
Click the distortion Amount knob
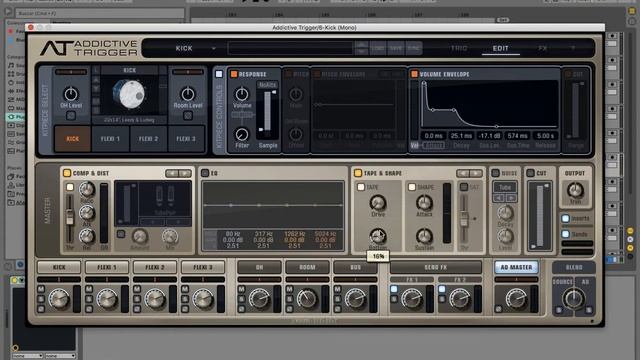(140, 236)
